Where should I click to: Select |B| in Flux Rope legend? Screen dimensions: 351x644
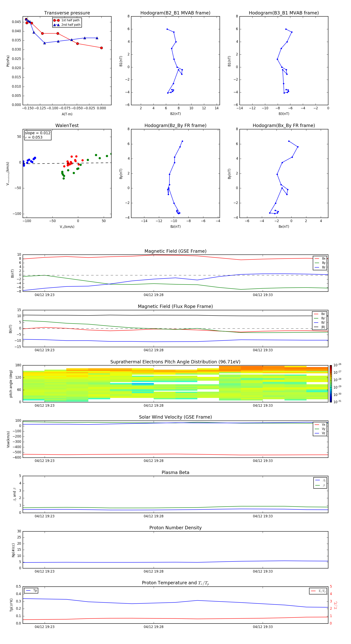[320, 327]
